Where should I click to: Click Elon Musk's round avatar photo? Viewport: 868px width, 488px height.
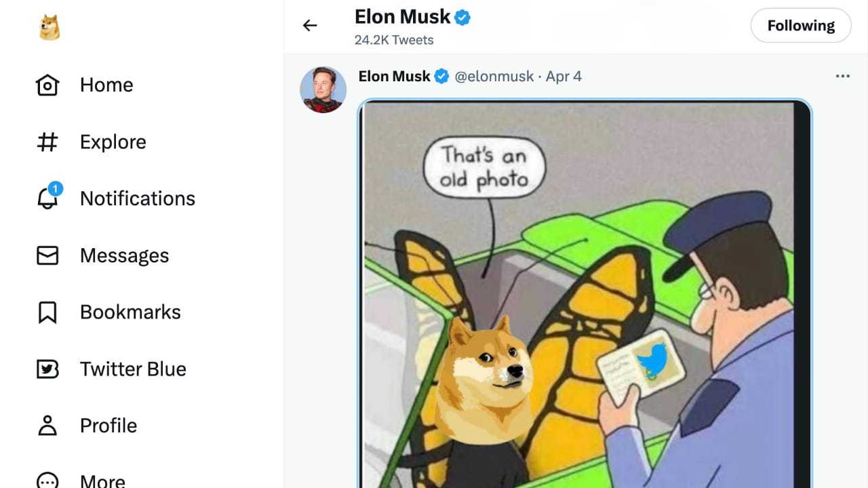(x=323, y=89)
